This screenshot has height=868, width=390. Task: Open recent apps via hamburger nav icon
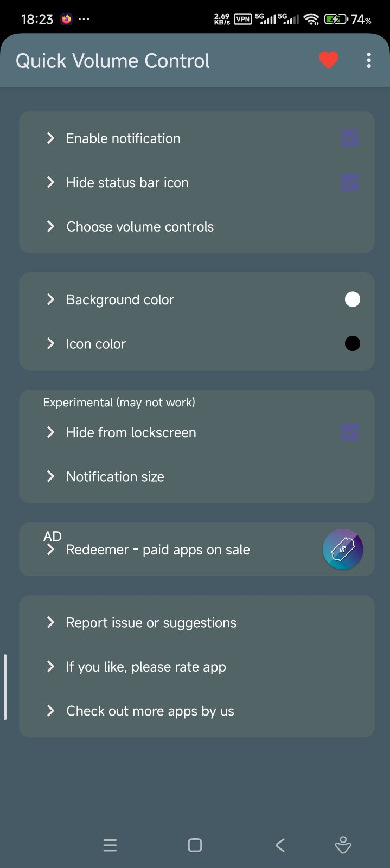(110, 845)
